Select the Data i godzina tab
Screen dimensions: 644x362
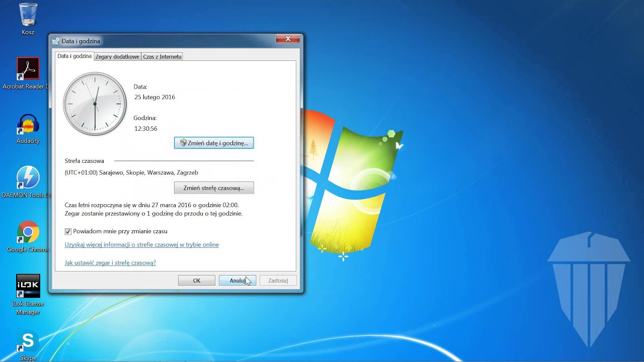tap(74, 56)
